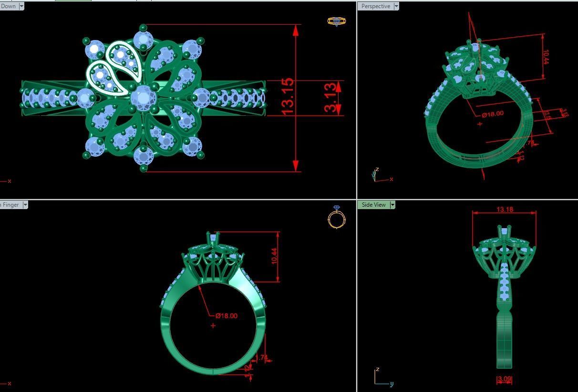The image size is (578, 392).
Task: Open the Down viewport dropdown arrow
Action: click(x=21, y=6)
